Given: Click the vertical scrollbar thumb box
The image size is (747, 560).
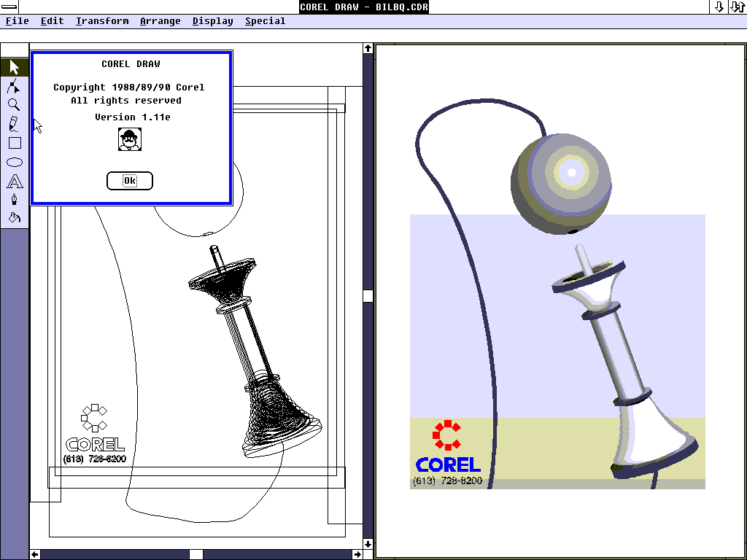Looking at the screenshot, I should click(368, 296).
